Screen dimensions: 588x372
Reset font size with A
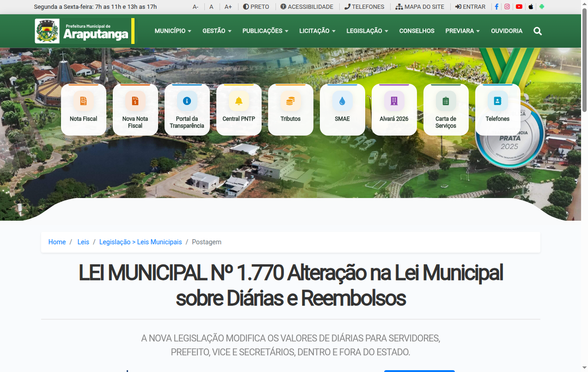point(211,7)
